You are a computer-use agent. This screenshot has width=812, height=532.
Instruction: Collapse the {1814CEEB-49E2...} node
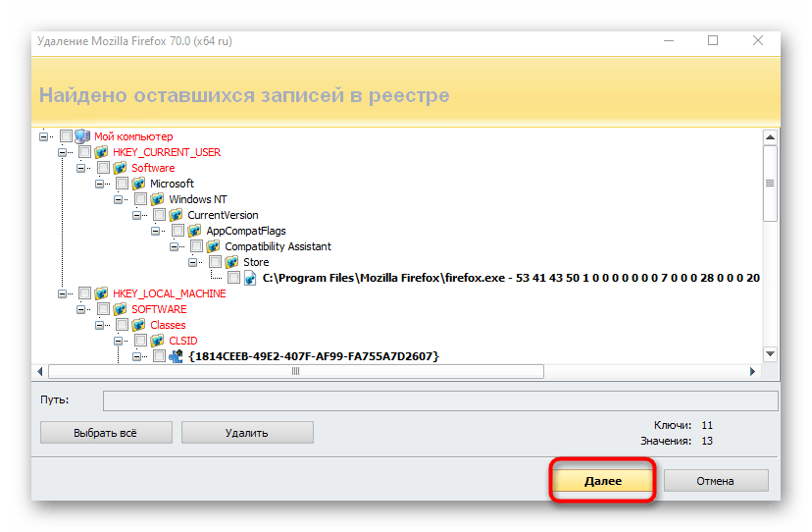[x=136, y=356]
